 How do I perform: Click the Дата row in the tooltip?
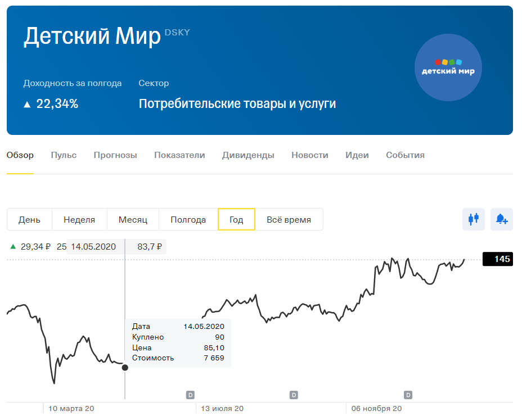(178, 326)
